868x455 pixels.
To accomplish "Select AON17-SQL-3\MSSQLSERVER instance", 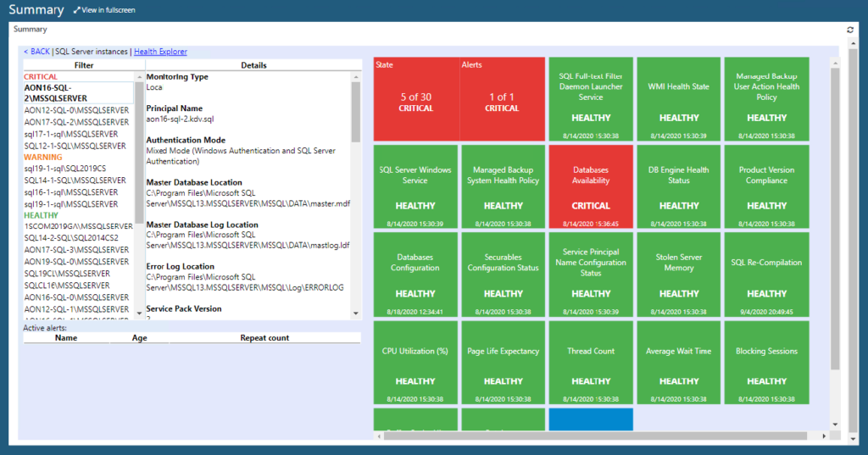I will [x=76, y=250].
